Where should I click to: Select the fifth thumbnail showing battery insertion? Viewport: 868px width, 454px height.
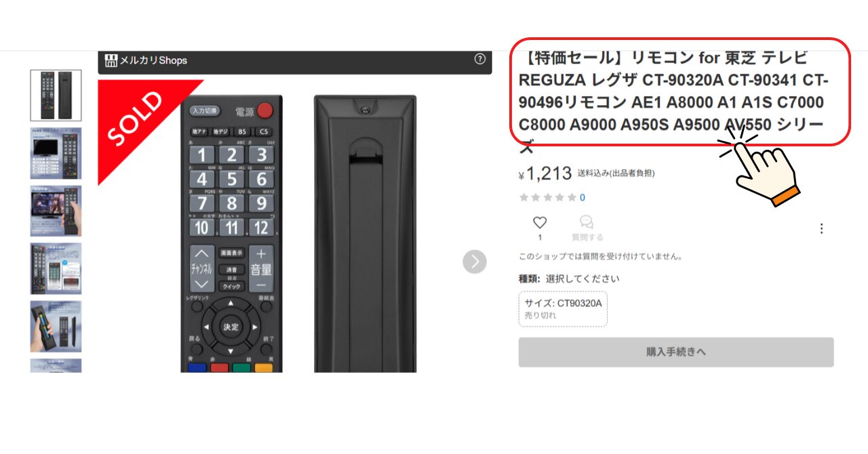tap(56, 327)
